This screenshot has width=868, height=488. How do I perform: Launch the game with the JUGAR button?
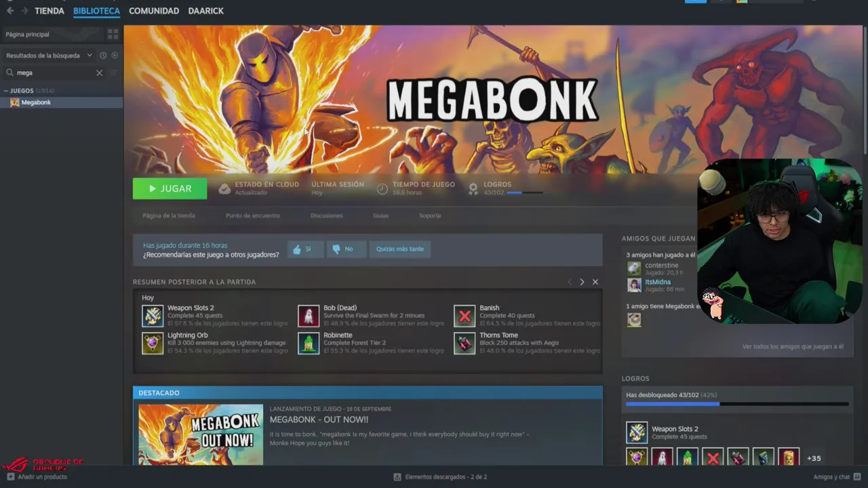[170, 188]
